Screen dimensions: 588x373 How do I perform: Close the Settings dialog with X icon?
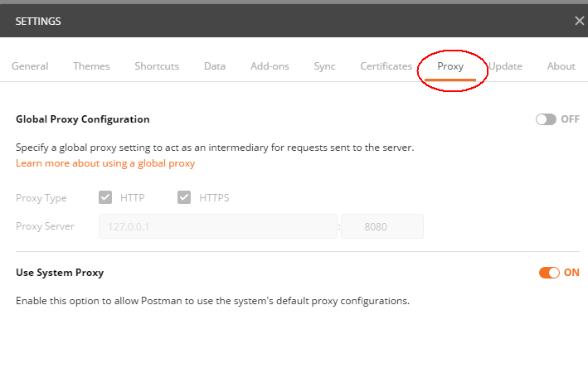(x=580, y=21)
